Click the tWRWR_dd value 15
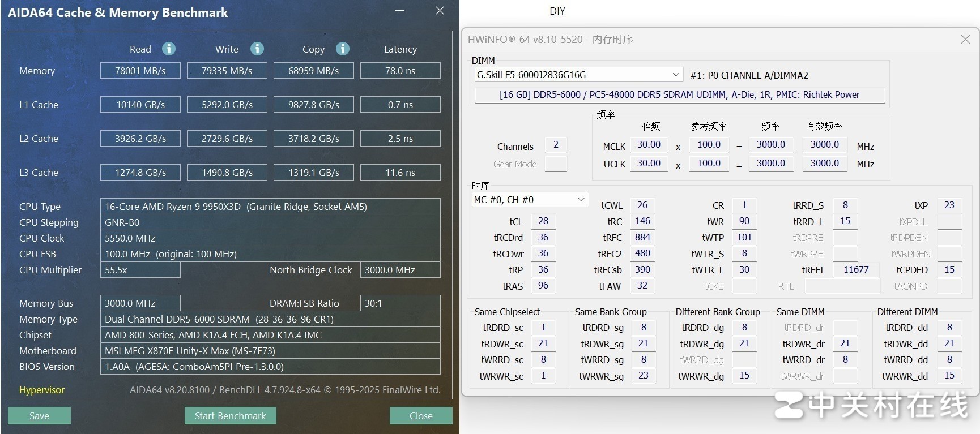 pyautogui.click(x=949, y=376)
